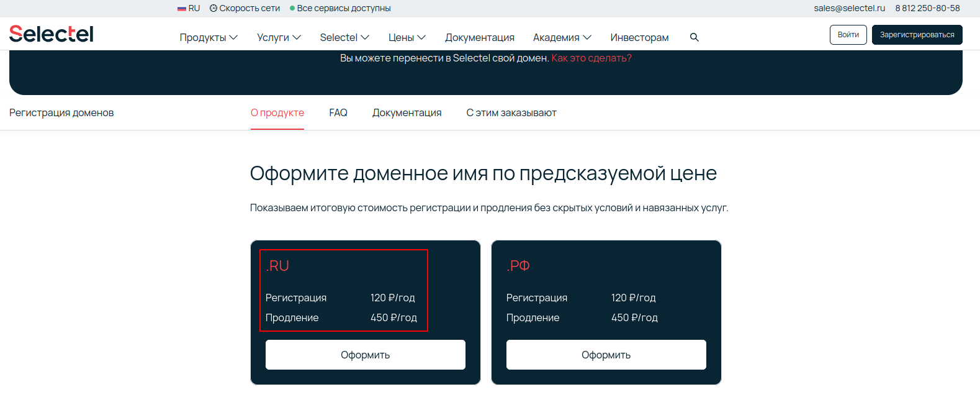Click the network speed gauge icon

click(x=214, y=9)
